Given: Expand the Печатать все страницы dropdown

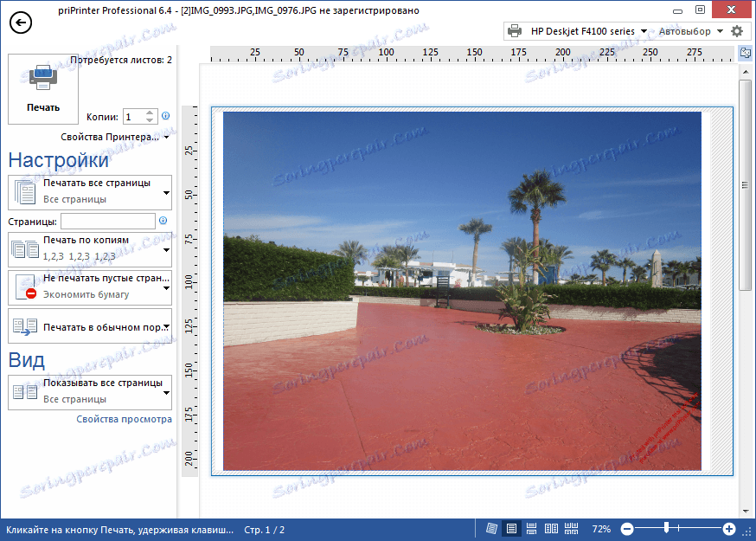Looking at the screenshot, I should 90,192.
